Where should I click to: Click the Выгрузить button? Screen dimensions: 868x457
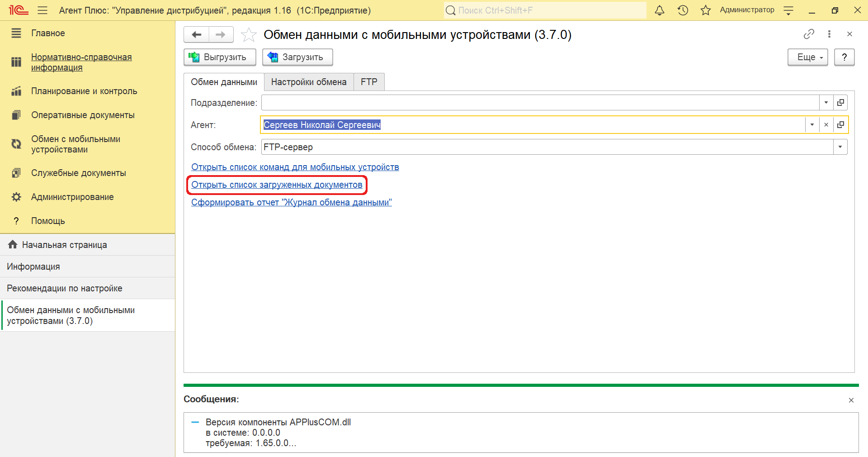pyautogui.click(x=220, y=57)
